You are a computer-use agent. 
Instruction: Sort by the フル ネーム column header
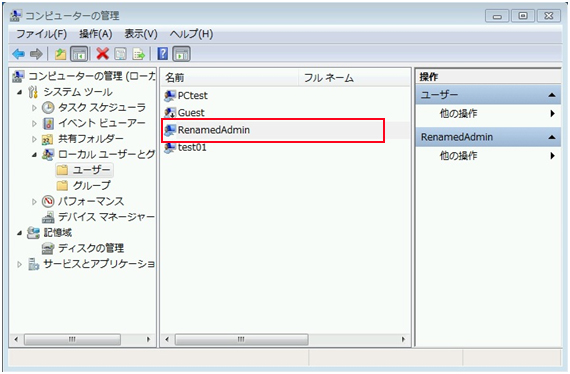click(354, 77)
